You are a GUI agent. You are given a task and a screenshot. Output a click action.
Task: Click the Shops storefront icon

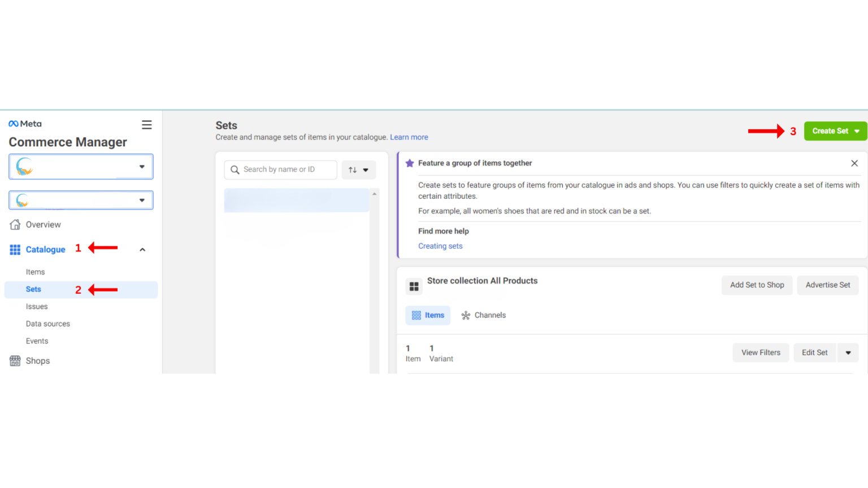[x=14, y=360]
